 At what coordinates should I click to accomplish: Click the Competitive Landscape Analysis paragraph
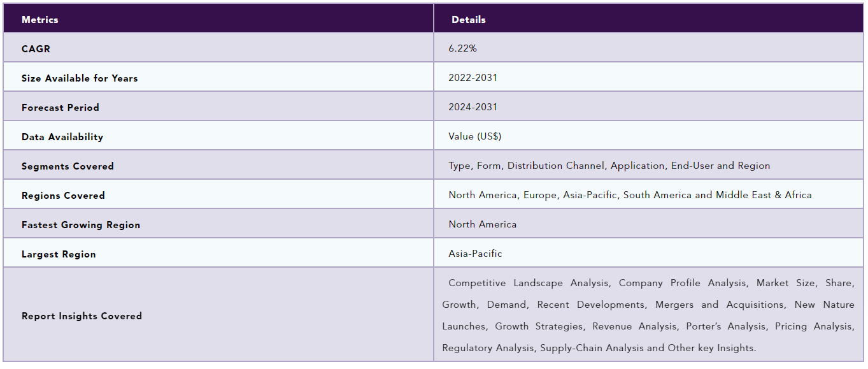(648, 315)
